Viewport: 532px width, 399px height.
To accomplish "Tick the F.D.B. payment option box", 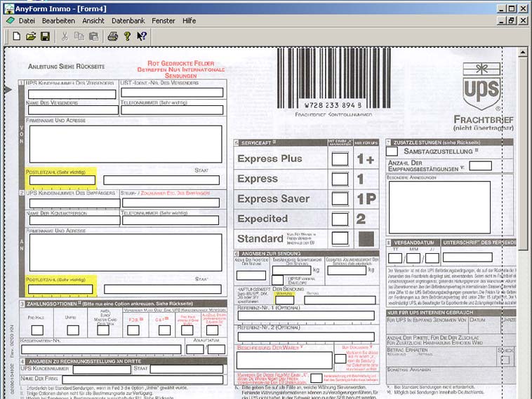I will (x=133, y=330).
